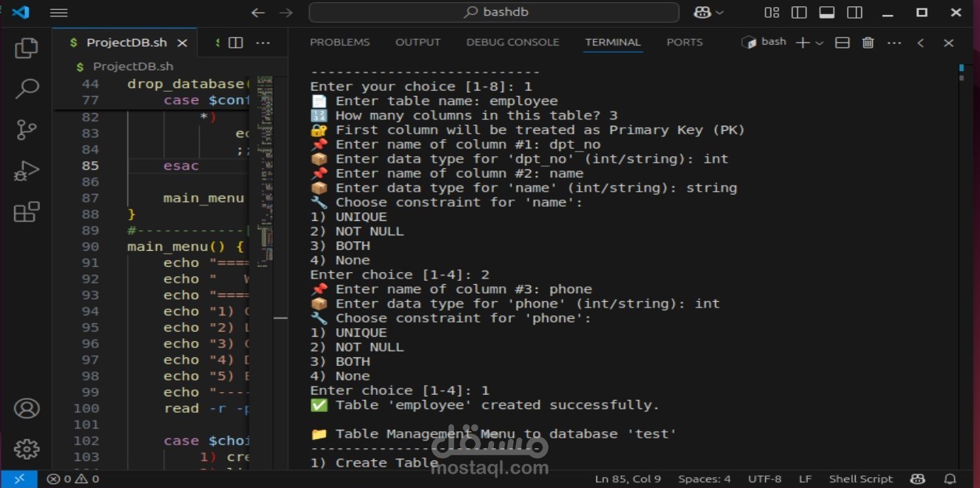Place the cursor on the 'esac' line
980x488 pixels.
(x=181, y=166)
